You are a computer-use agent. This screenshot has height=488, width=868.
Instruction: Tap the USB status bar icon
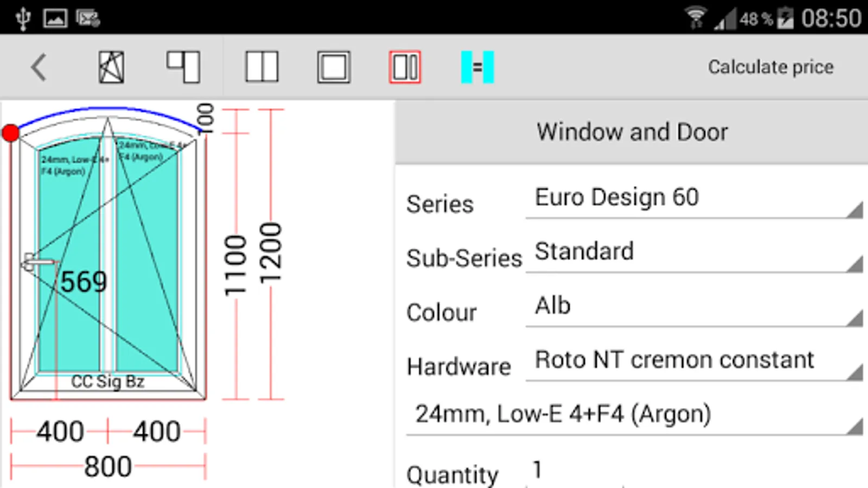[23, 18]
